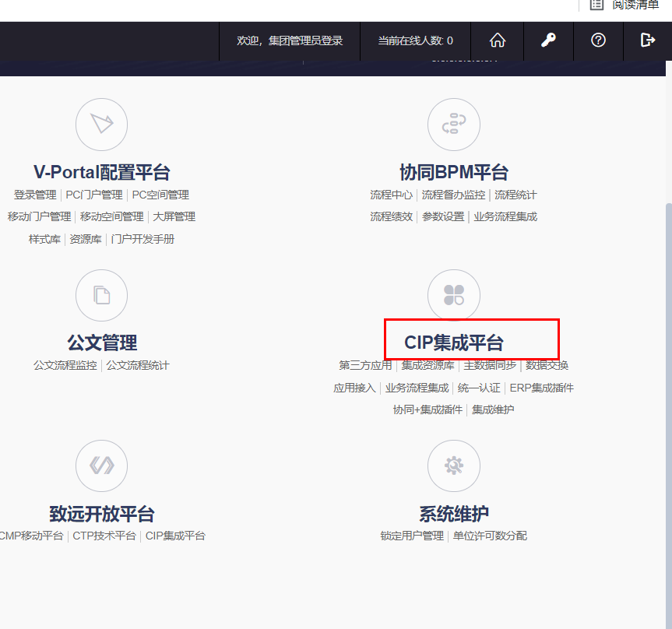Open the V-Portal配置平台 heading
Screen dimensions: 672x629
coord(102,172)
